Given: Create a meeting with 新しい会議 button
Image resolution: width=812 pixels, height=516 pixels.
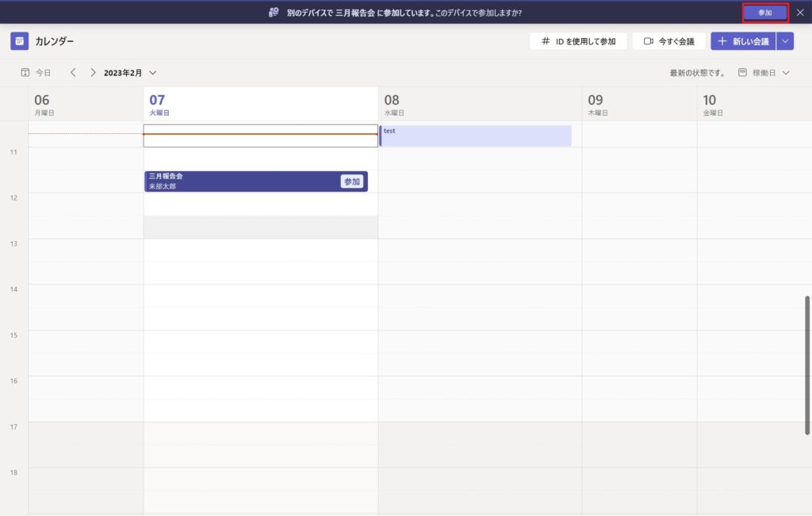Looking at the screenshot, I should [x=743, y=41].
